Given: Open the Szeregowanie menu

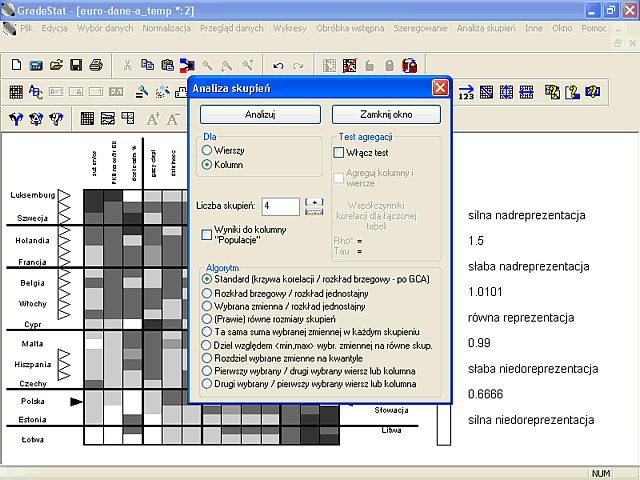Looking at the screenshot, I should (420, 28).
